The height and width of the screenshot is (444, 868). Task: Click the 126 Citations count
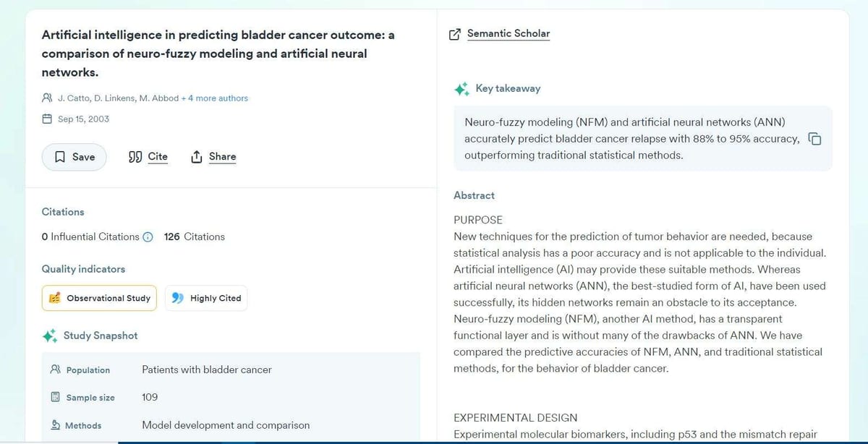click(x=195, y=236)
